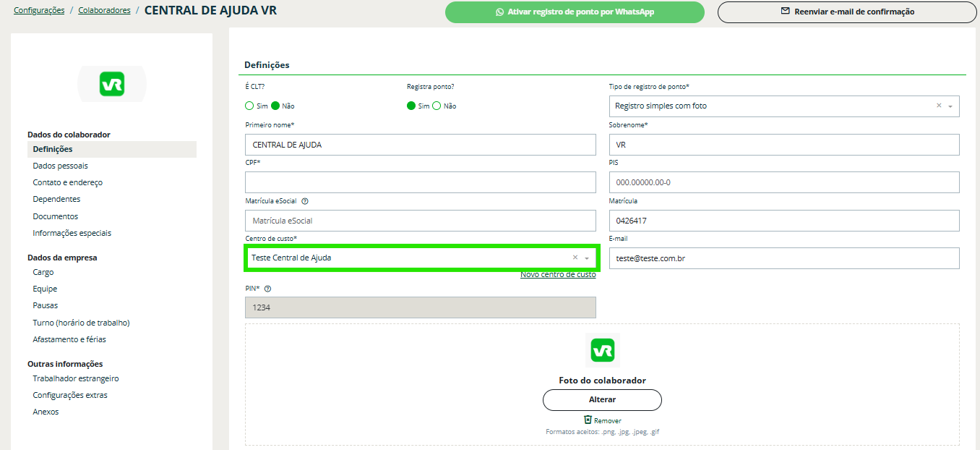Select Não for Registra ponto
This screenshot has height=450, width=980.
[x=437, y=106]
